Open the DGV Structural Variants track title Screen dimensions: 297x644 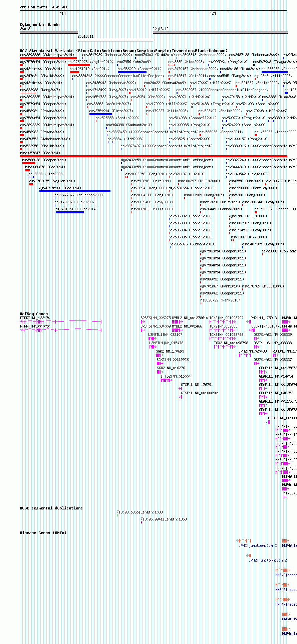click(x=123, y=51)
